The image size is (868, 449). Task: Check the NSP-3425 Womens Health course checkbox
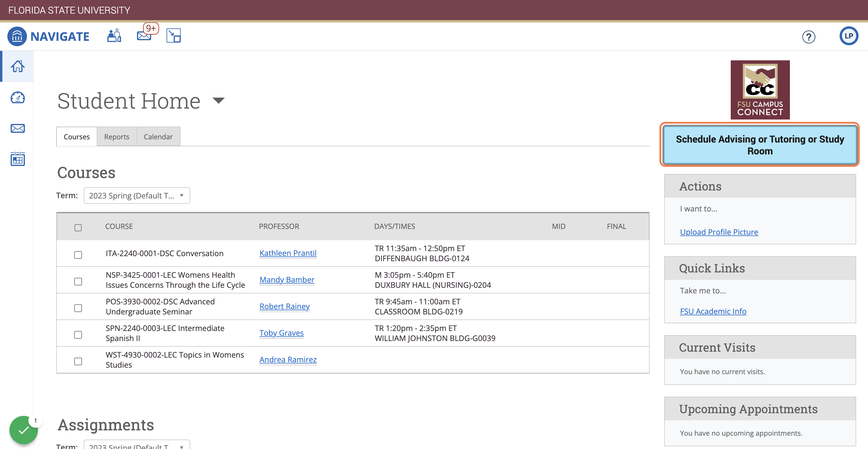[x=78, y=282]
